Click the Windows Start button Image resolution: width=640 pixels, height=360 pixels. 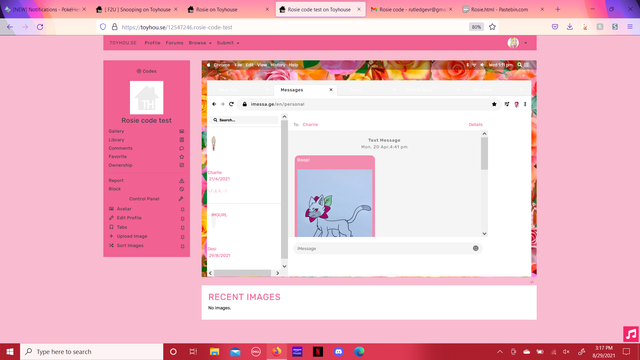click(10, 351)
